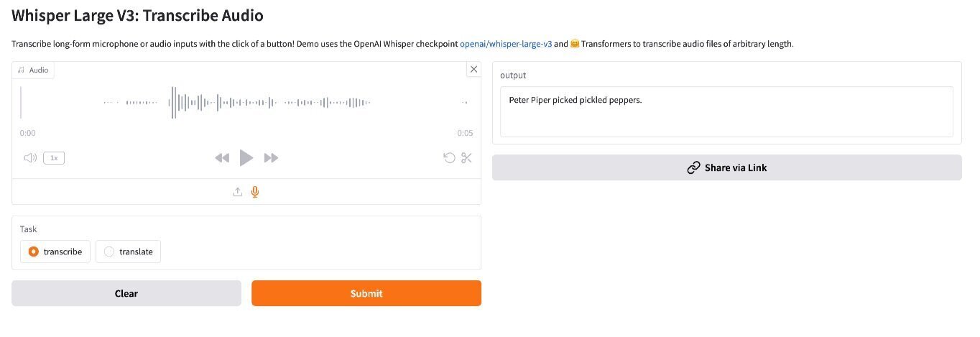Click the tallest peak in the waveform

pos(173,103)
